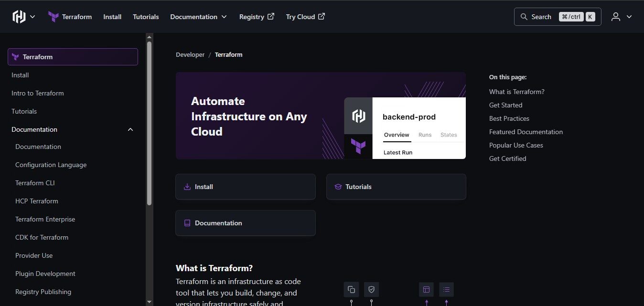The image size is (644, 306).
Task: Click the shield check icon in the diagram
Action: 371,289
